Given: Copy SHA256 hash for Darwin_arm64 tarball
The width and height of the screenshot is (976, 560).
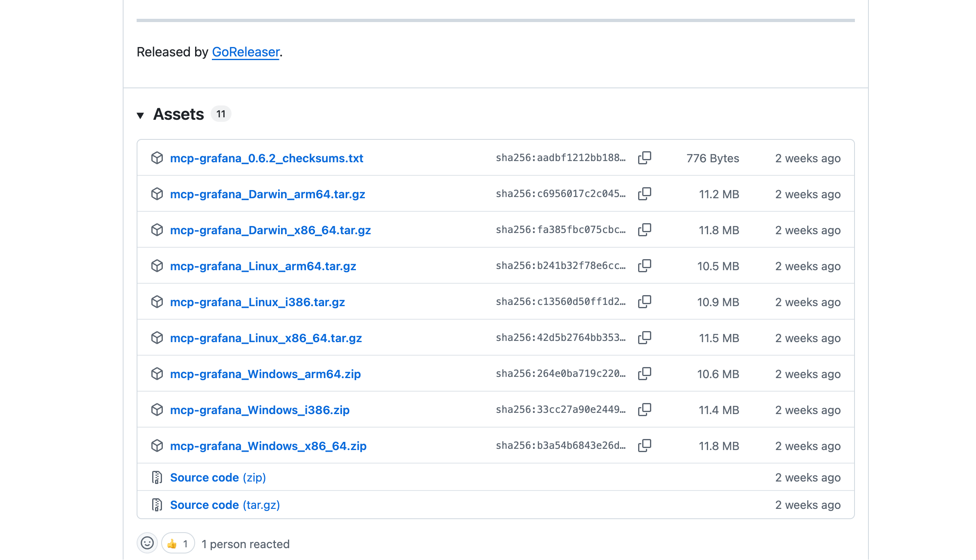Looking at the screenshot, I should point(644,194).
